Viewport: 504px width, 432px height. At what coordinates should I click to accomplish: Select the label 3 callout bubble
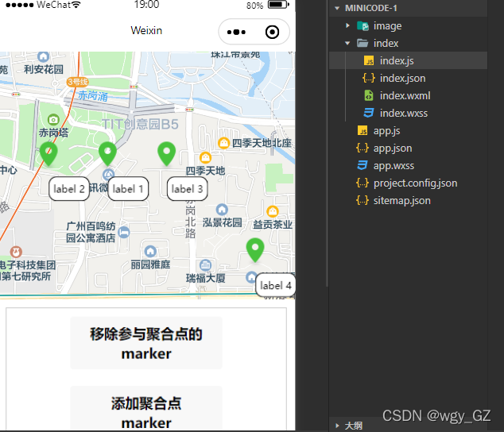pos(187,189)
